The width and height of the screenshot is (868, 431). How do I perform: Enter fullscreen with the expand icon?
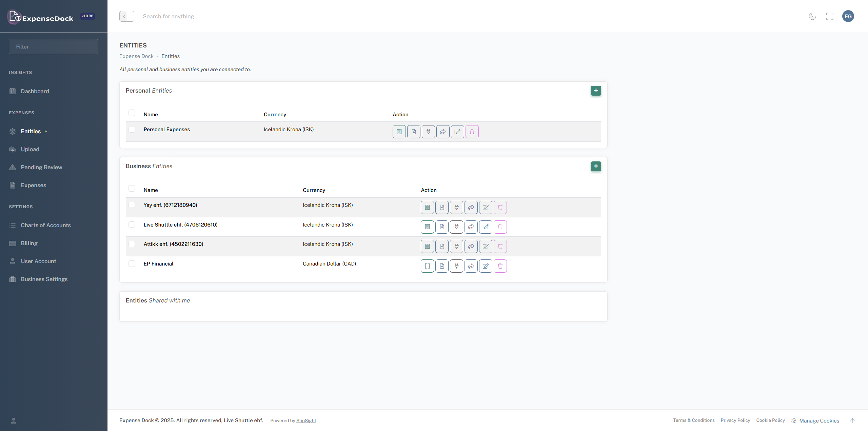pos(830,16)
